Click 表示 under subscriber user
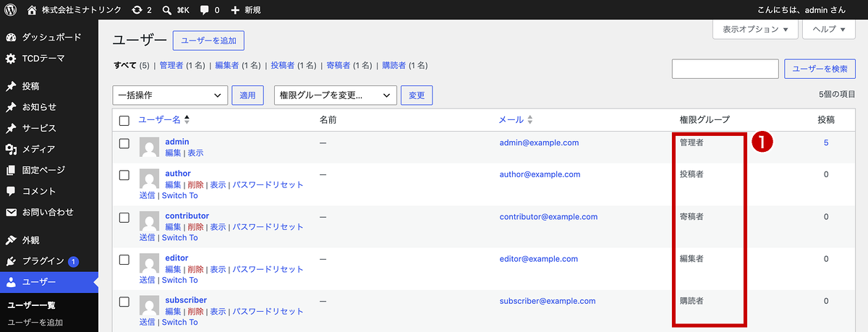Image resolution: width=868 pixels, height=332 pixels. tap(218, 311)
